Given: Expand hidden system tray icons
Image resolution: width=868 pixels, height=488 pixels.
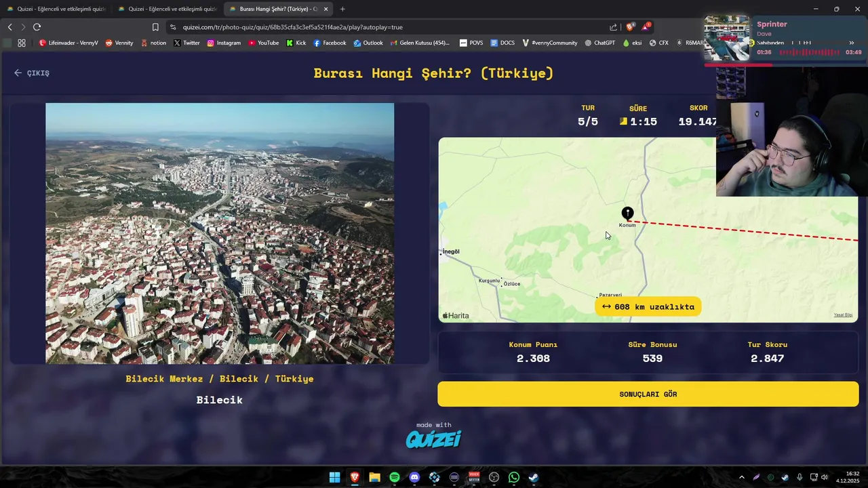Looking at the screenshot, I should point(741,477).
